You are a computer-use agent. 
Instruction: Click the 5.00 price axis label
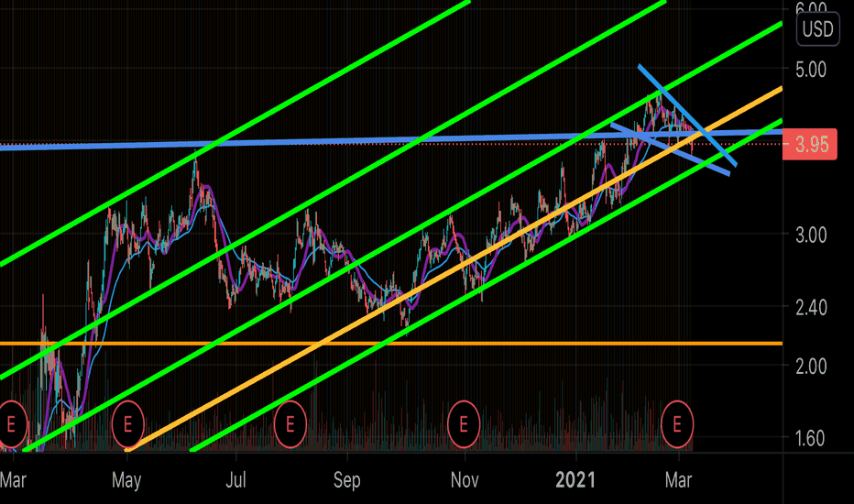click(810, 70)
